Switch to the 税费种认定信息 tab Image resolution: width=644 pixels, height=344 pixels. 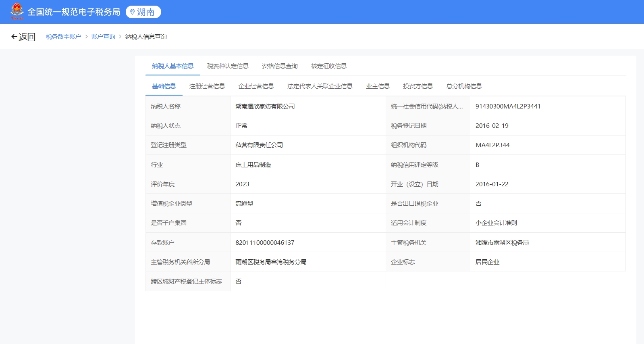point(228,66)
